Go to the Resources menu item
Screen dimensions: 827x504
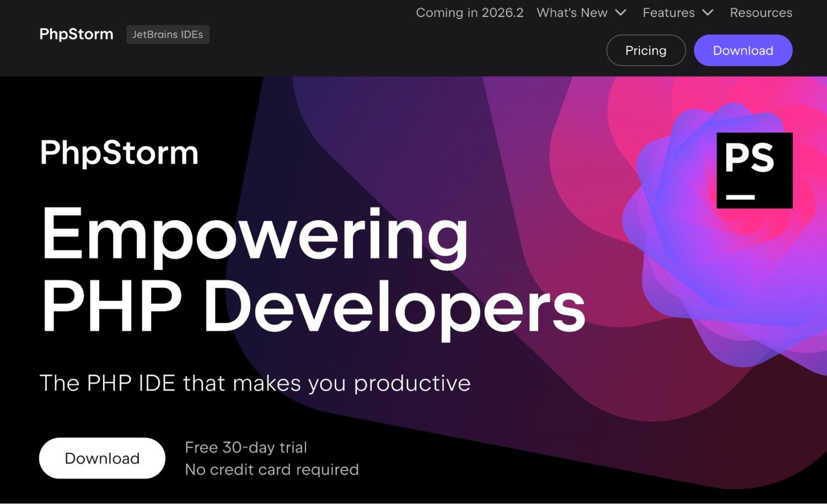pos(761,13)
